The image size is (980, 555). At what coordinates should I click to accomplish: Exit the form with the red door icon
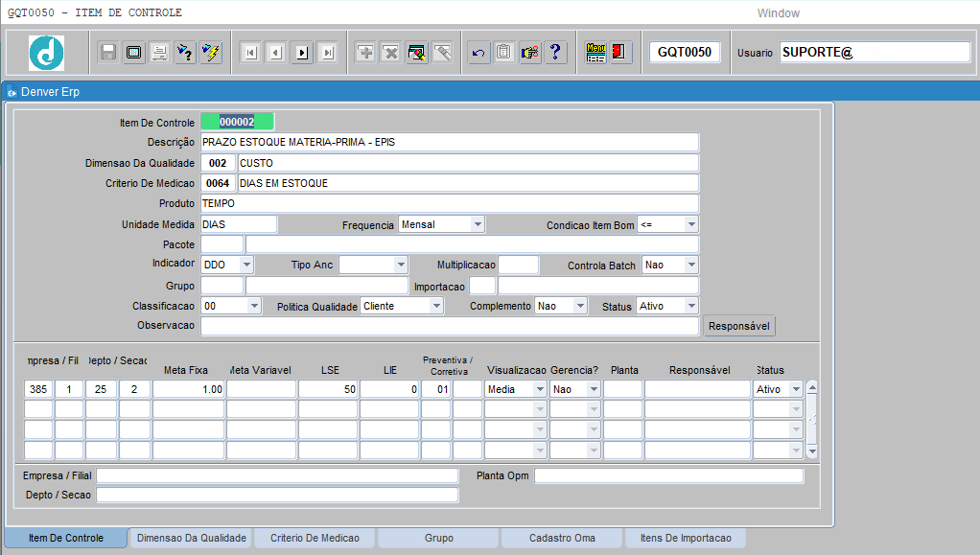pyautogui.click(x=619, y=53)
